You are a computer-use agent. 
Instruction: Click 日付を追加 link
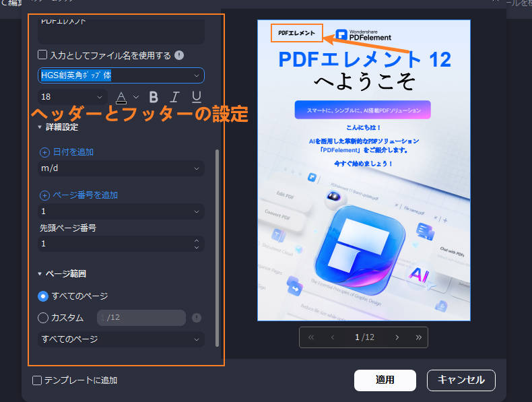(x=73, y=152)
